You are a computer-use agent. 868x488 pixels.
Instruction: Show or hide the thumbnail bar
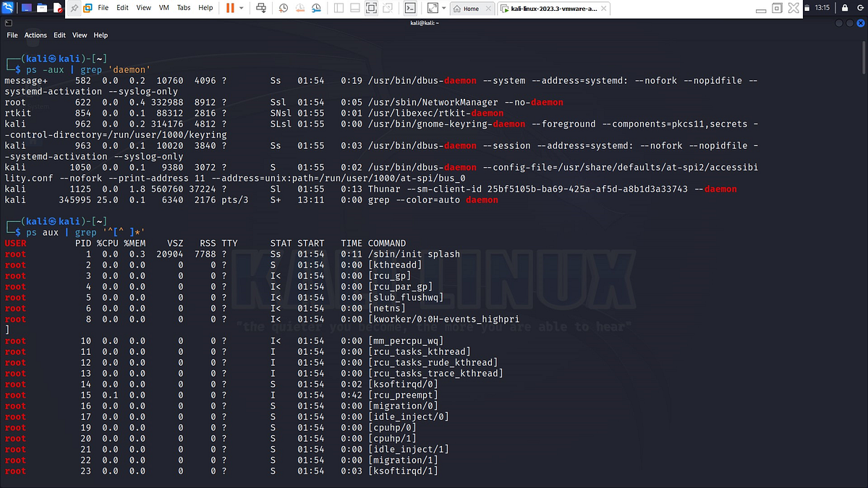pyautogui.click(x=354, y=9)
